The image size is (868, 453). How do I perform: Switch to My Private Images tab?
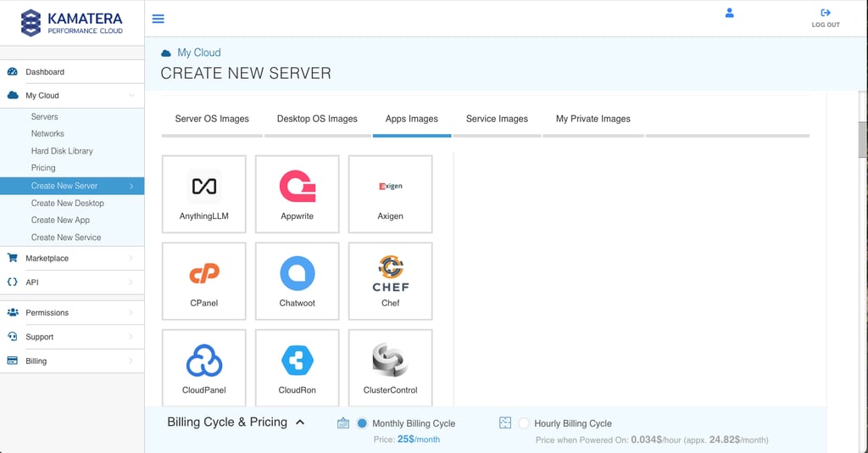593,119
